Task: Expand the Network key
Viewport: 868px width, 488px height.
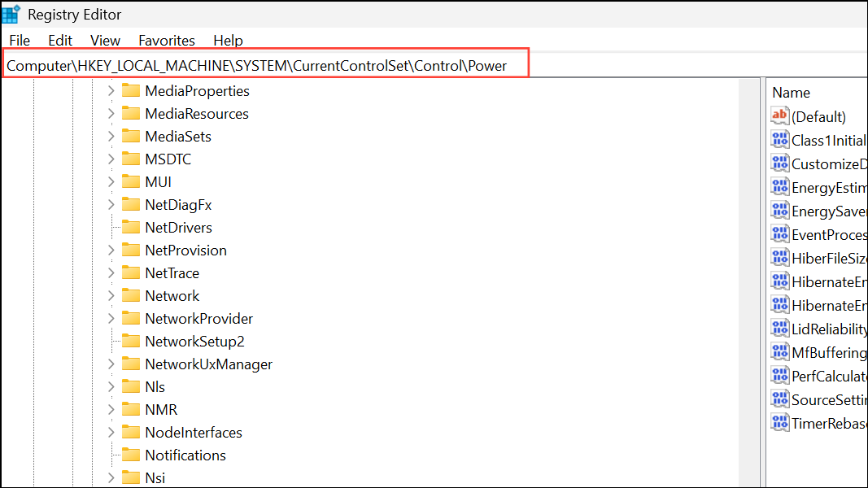Action: 111,295
